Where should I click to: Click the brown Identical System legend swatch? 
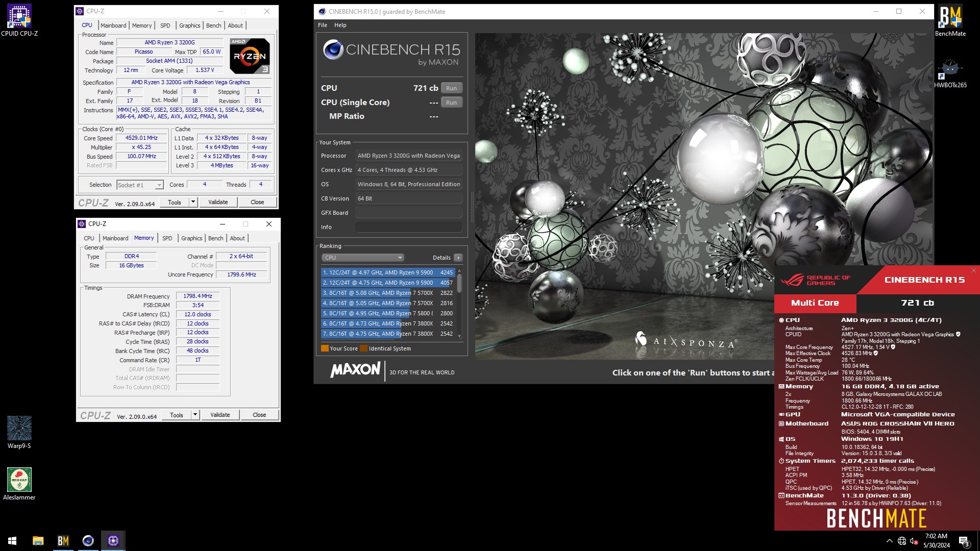pos(363,348)
